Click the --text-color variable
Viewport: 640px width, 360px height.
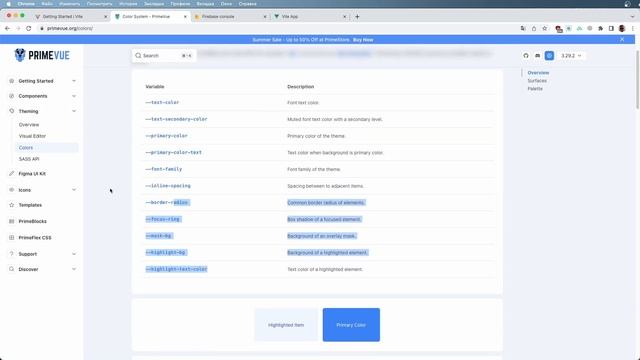coord(162,102)
